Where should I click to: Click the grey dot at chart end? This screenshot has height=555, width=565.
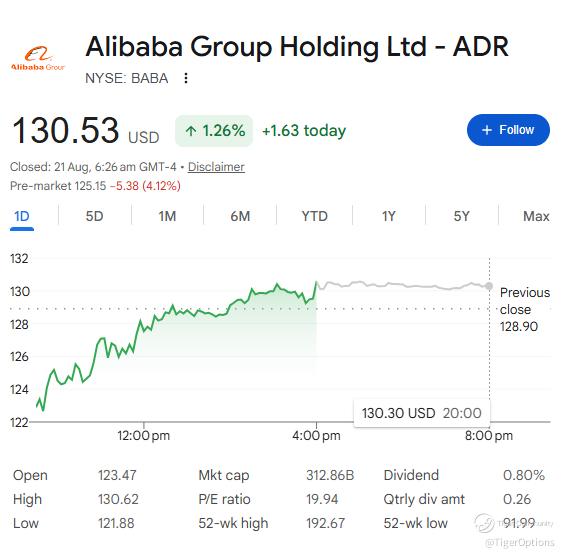(x=489, y=286)
